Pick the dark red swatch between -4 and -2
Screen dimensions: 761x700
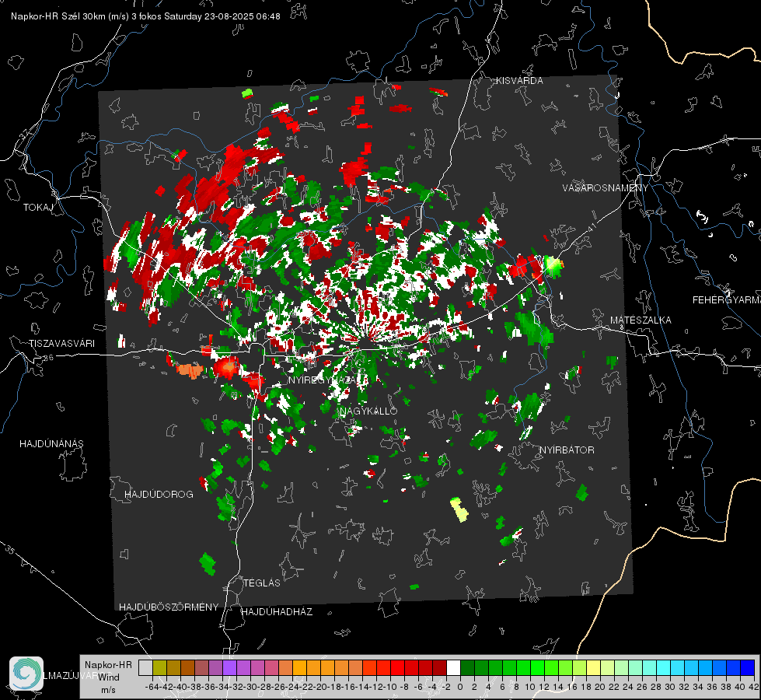click(x=439, y=668)
